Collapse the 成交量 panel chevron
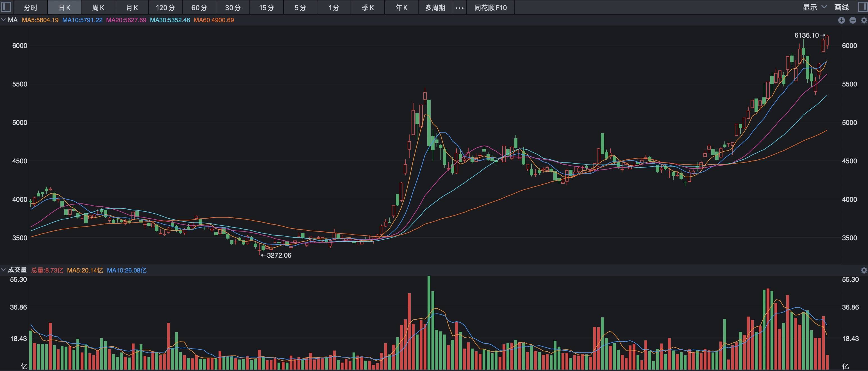This screenshot has width=868, height=371. click(3, 270)
